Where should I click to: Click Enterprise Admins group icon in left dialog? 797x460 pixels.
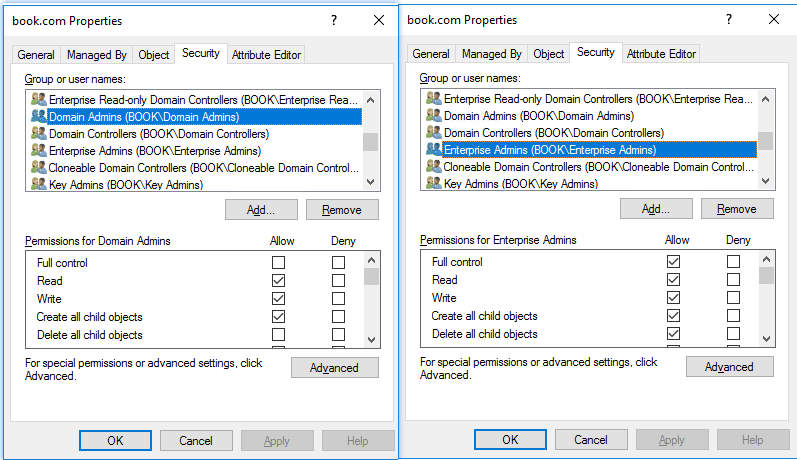(x=39, y=150)
